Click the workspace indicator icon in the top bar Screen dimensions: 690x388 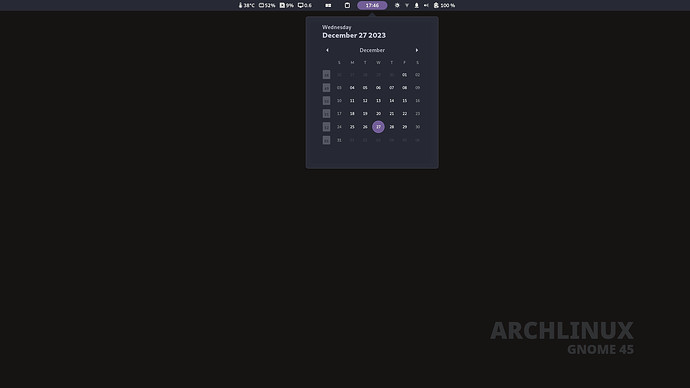tap(328, 5)
